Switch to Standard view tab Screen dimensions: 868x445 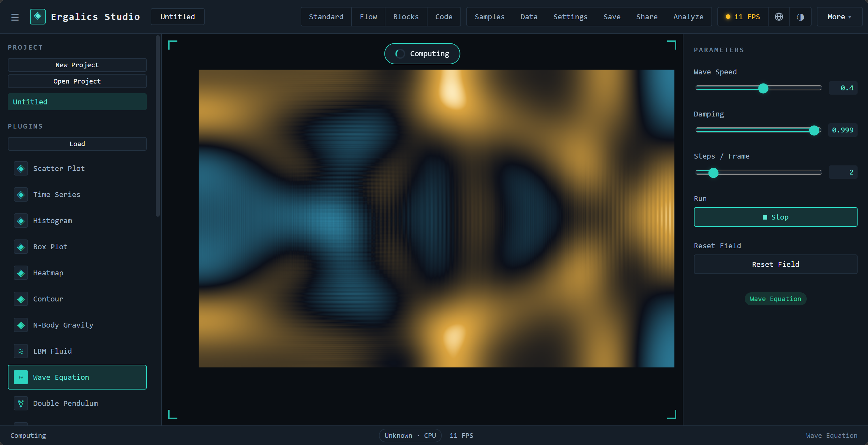pyautogui.click(x=326, y=17)
